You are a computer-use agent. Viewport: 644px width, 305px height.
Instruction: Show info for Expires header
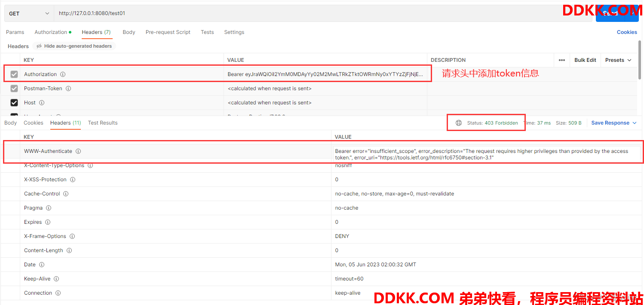(48, 222)
